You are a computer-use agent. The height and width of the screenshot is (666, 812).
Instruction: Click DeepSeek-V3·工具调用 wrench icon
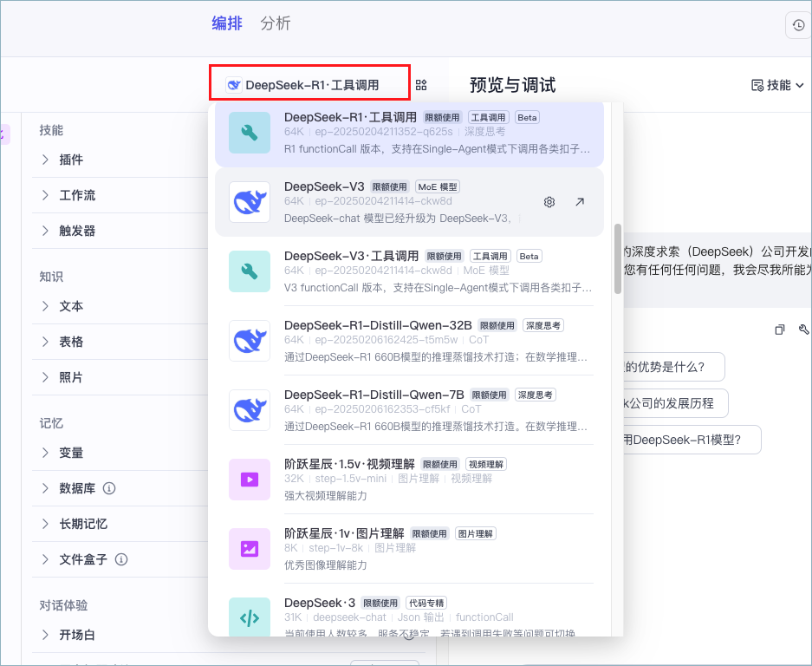(249, 271)
